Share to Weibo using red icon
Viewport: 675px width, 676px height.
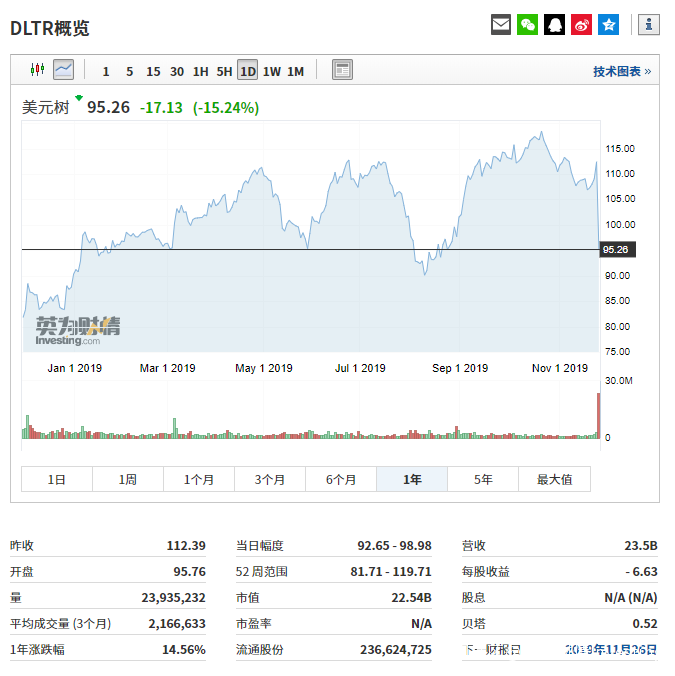pyautogui.click(x=581, y=25)
